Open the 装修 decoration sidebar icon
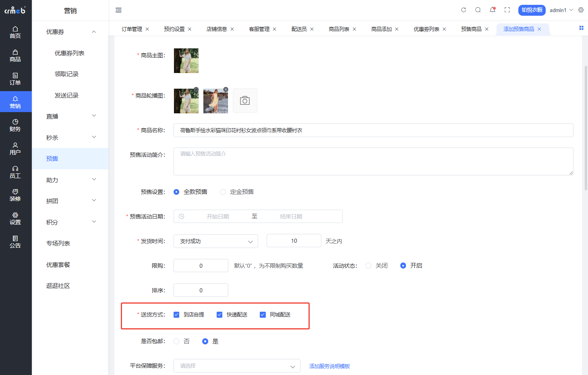Image resolution: width=588 pixels, height=375 pixels. (15, 195)
